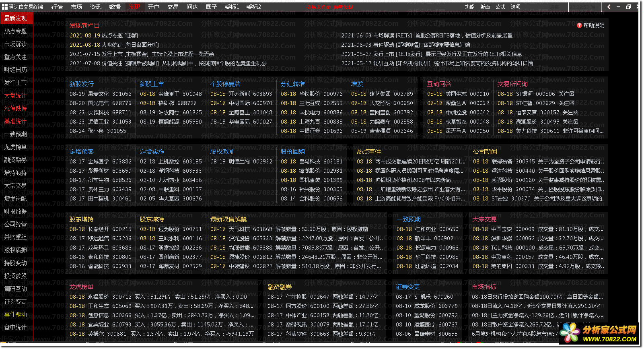This screenshot has width=644, height=349.
Task: Open the 版面 menu
Action: pyautogui.click(x=485, y=7)
